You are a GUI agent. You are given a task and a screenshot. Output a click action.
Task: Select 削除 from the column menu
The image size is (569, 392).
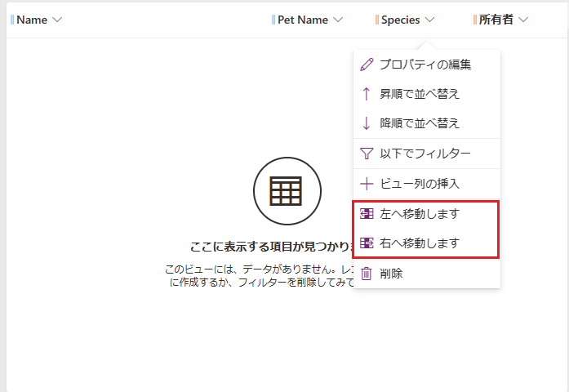(427, 274)
